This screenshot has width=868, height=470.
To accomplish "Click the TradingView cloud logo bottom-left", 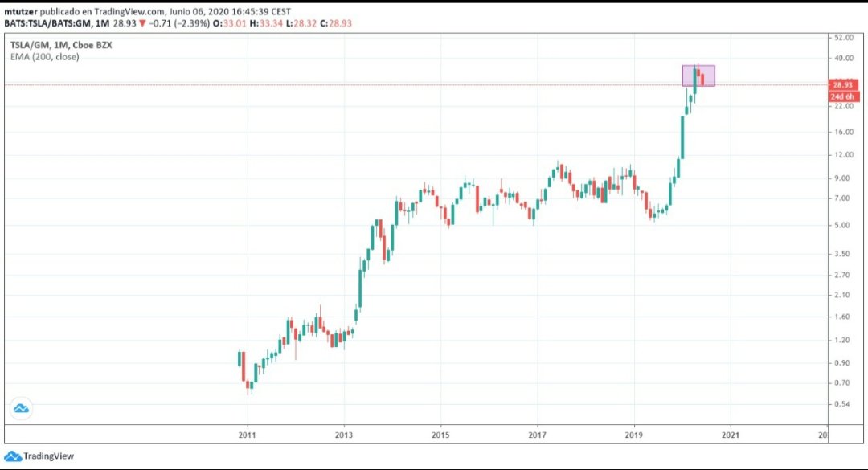I will coord(13,456).
